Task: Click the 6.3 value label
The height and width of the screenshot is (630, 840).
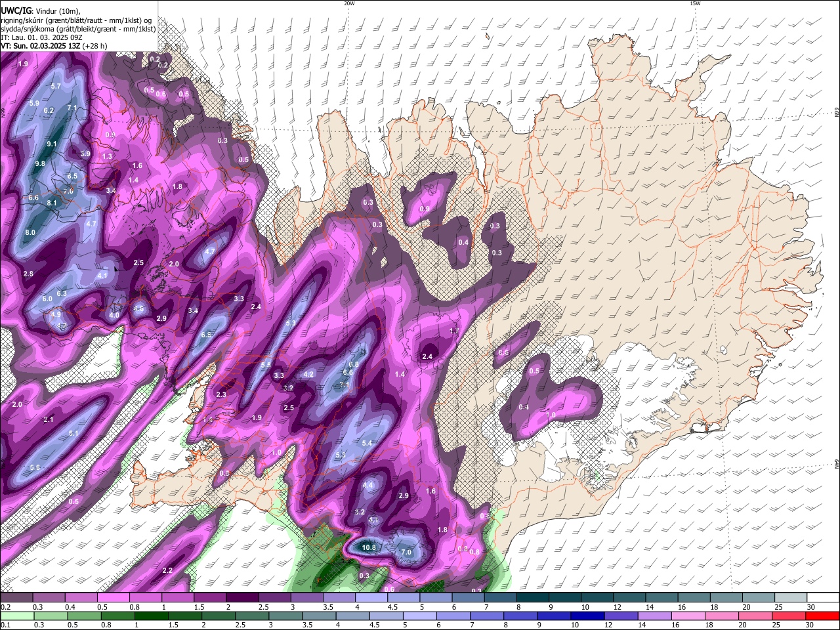Action: (x=62, y=293)
